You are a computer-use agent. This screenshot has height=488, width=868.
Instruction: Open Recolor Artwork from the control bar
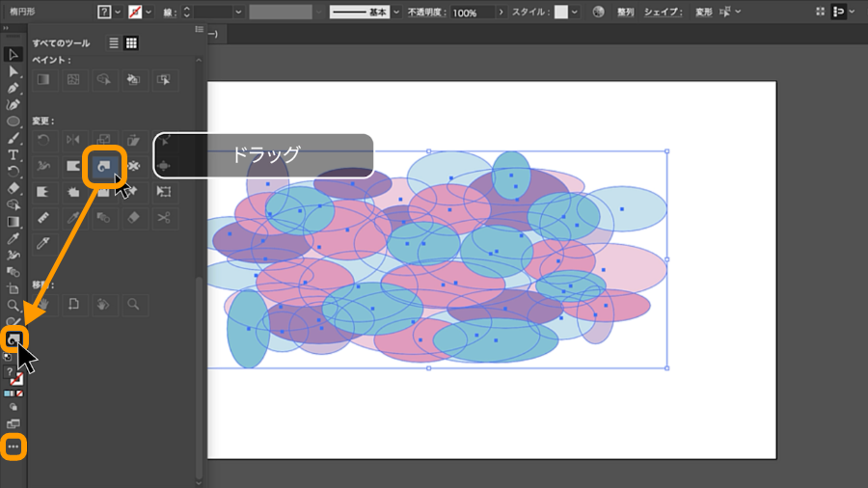point(598,12)
